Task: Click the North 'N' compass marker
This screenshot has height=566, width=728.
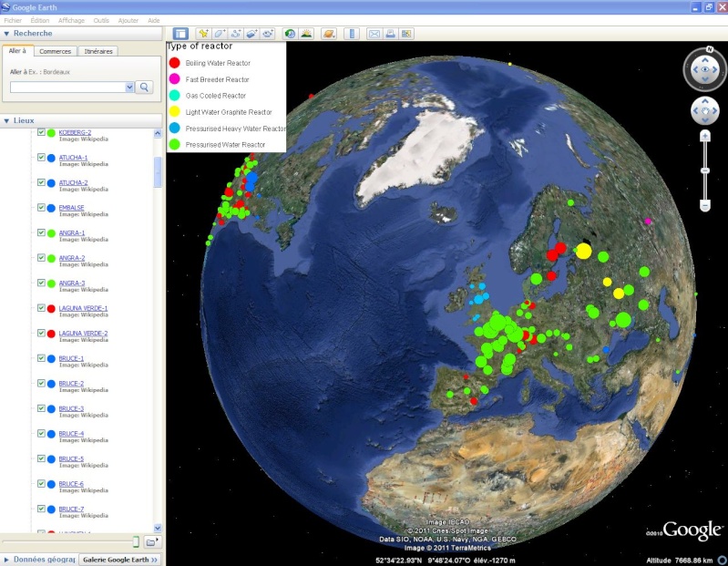Action: tap(710, 49)
